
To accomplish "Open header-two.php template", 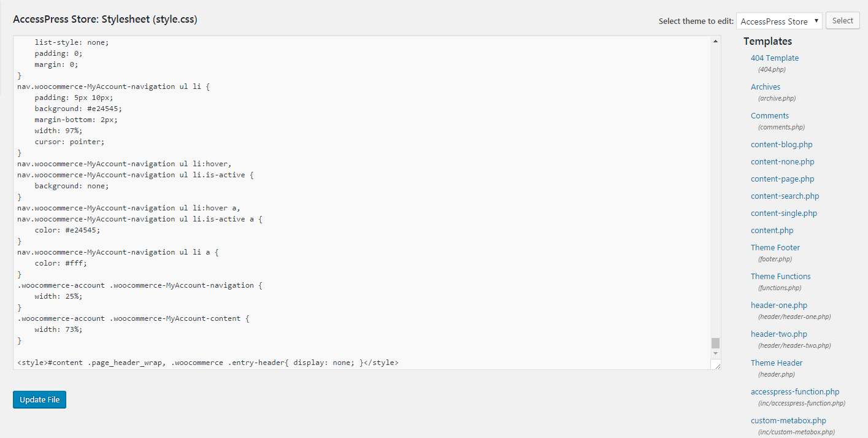I will pos(779,334).
